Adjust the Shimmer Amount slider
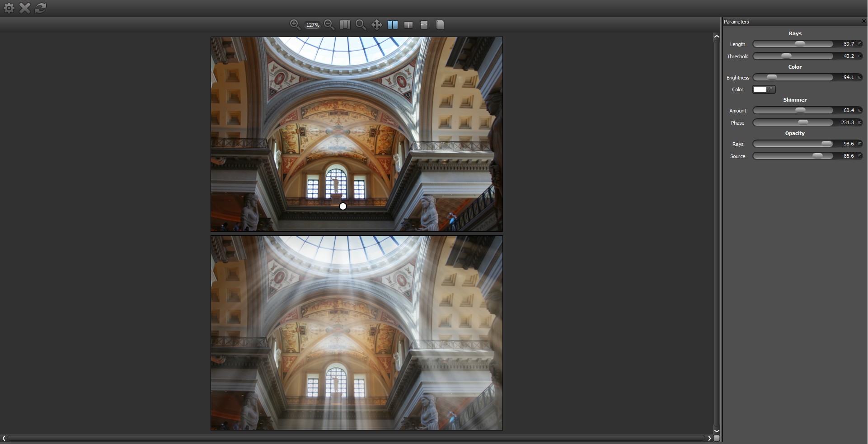Viewport: 868px width, 444px height. click(793, 110)
